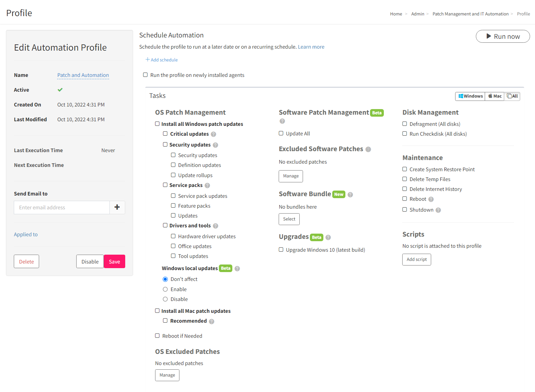The width and height of the screenshot is (535, 392).
Task: Click Select under Software Bundle
Action: [x=289, y=219]
